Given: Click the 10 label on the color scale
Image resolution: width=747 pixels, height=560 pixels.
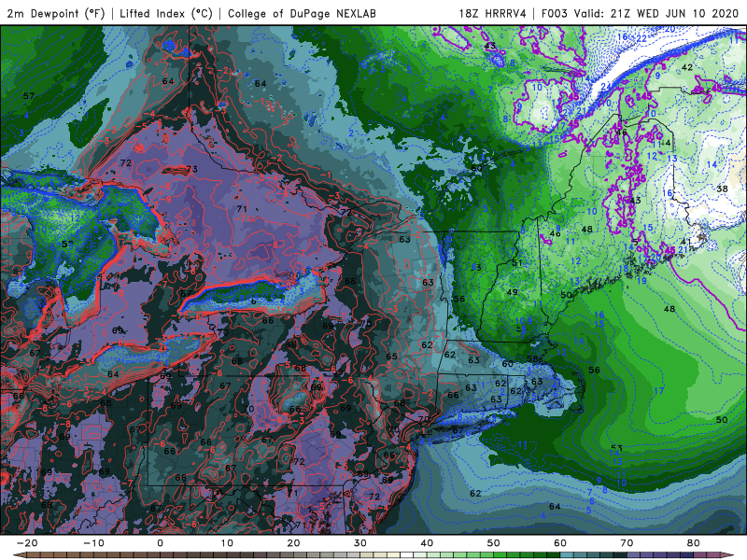Looking at the screenshot, I should [x=227, y=543].
